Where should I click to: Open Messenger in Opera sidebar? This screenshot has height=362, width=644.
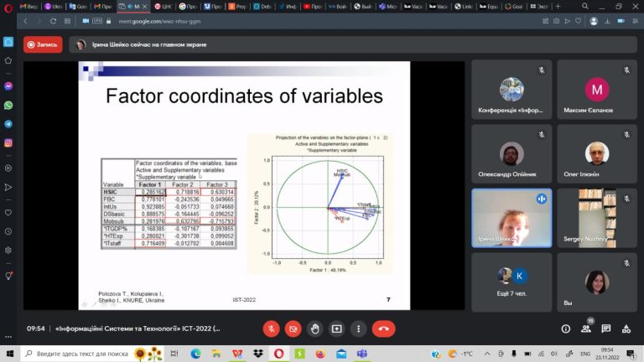[x=8, y=86]
